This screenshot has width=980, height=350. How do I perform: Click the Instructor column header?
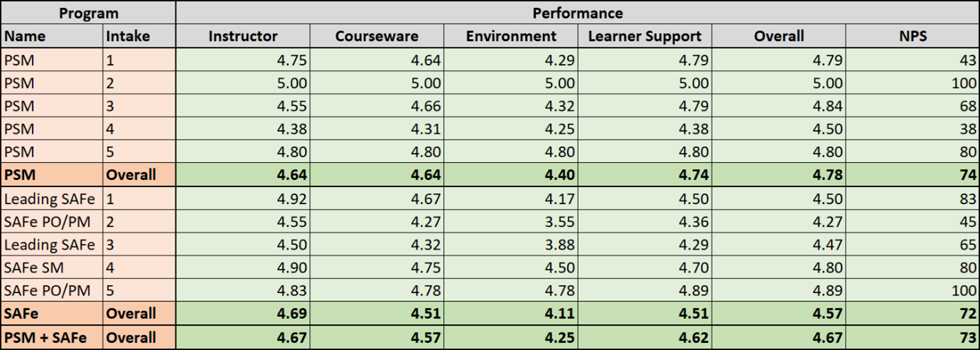243,36
